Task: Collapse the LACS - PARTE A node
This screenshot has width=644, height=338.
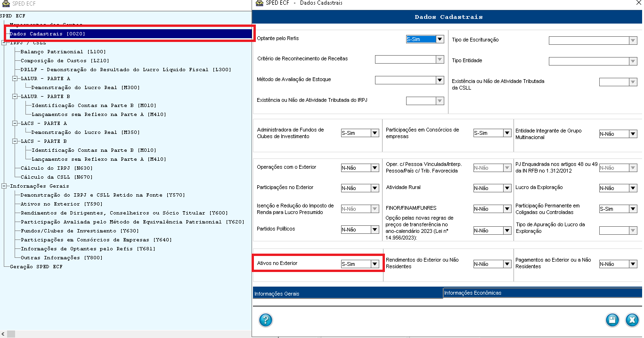Action: [x=15, y=123]
